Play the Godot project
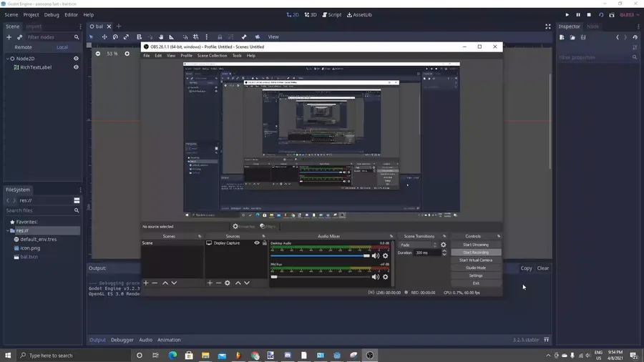The image size is (644, 362). coord(567,15)
